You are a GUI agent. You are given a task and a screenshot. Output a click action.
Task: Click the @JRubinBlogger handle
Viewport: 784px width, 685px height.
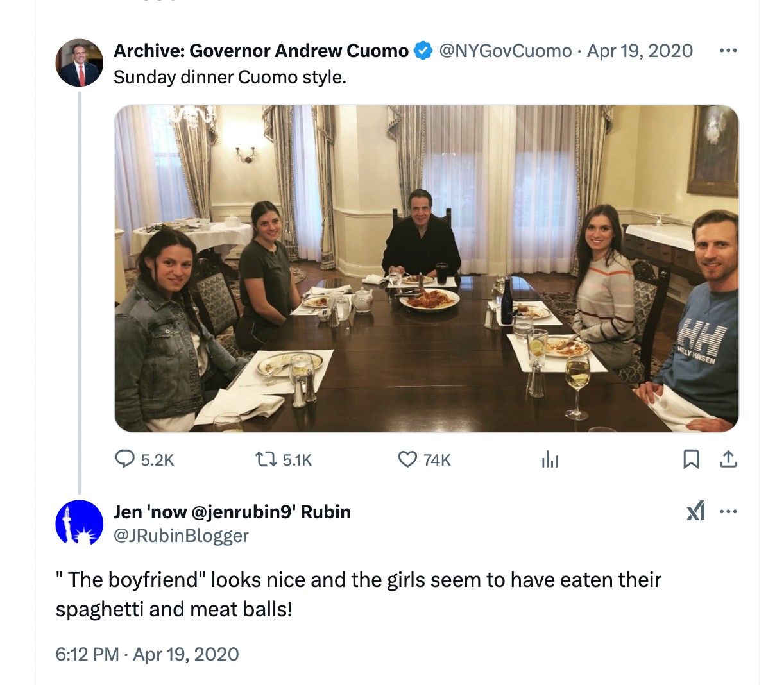click(x=181, y=536)
